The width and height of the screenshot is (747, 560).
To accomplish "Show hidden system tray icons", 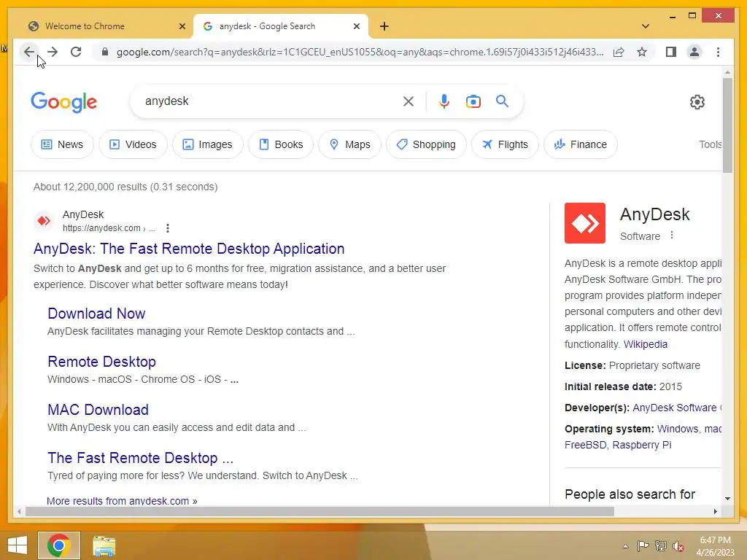I will pyautogui.click(x=625, y=546).
